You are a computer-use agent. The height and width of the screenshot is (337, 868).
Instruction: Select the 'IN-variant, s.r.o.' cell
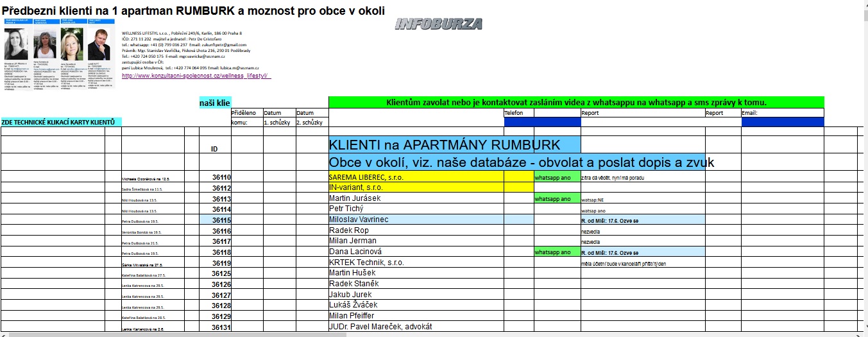pyautogui.click(x=416, y=187)
